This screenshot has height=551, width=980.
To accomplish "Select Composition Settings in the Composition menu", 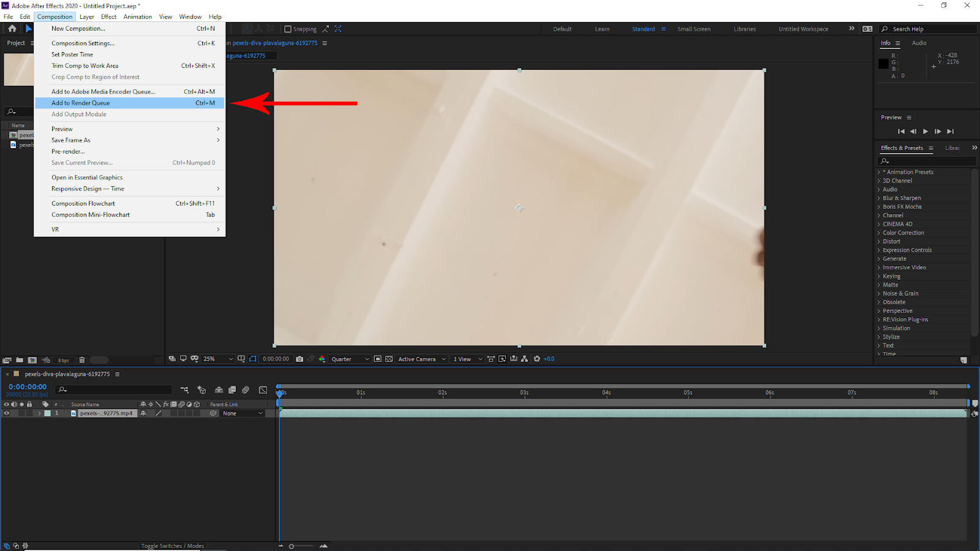I will [83, 43].
